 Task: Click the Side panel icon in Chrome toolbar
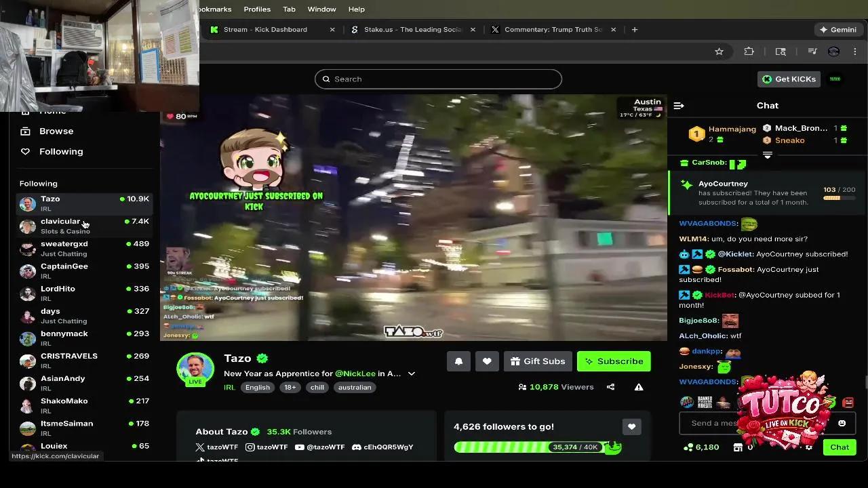click(x=781, y=52)
